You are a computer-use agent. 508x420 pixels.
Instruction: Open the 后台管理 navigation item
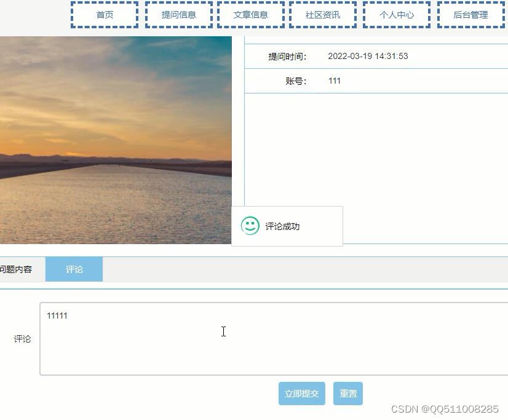pyautogui.click(x=470, y=15)
